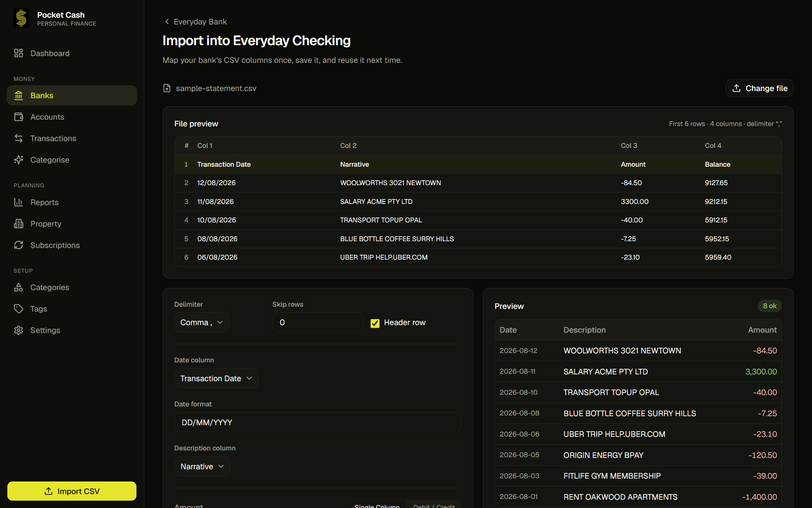Click the Property building icon
Image resolution: width=812 pixels, height=508 pixels.
[x=19, y=224]
